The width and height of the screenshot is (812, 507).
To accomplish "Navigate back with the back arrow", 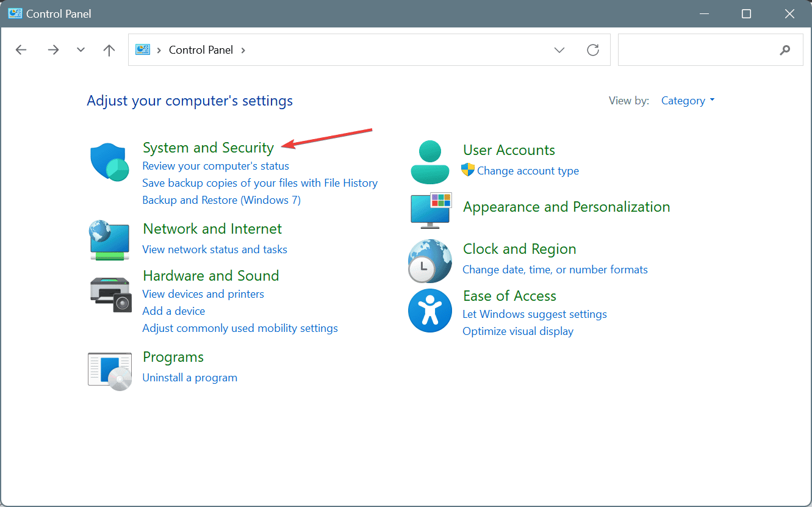I will [21, 50].
